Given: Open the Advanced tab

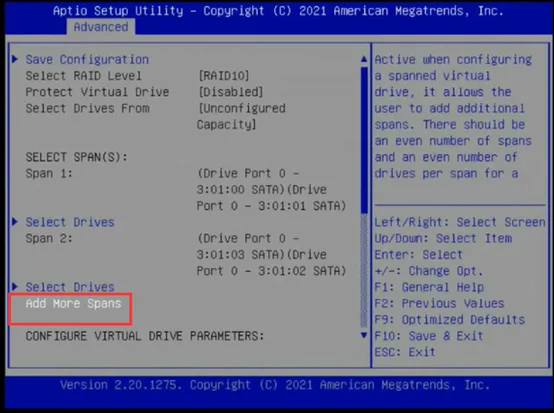Looking at the screenshot, I should (x=101, y=27).
